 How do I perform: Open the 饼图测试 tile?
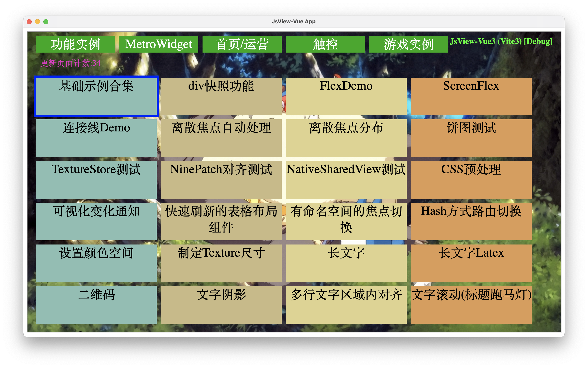click(471, 138)
